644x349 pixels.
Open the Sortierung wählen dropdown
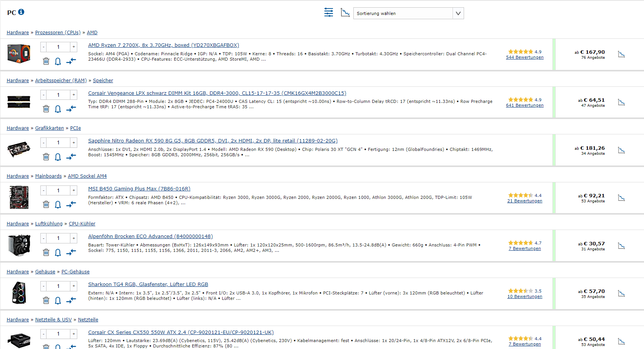point(408,13)
